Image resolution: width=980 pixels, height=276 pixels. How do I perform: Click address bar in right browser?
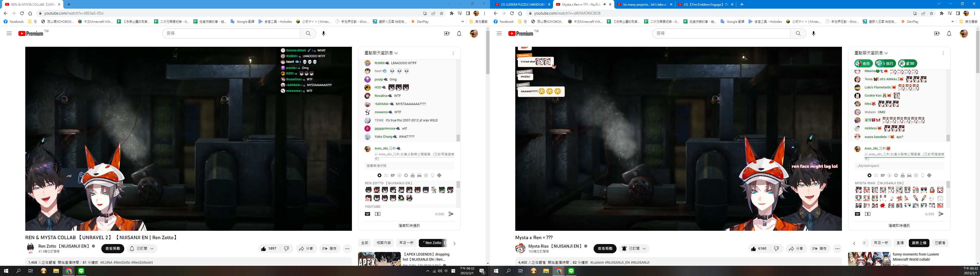tap(719, 13)
